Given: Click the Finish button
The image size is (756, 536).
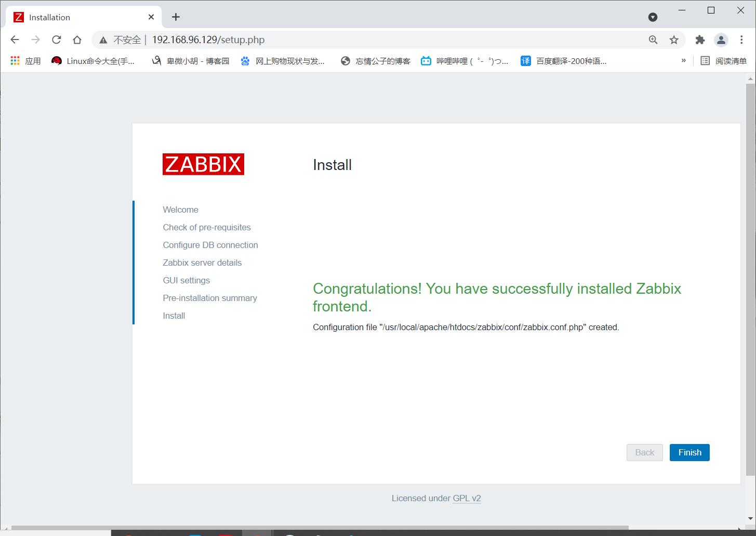Looking at the screenshot, I should pos(689,452).
